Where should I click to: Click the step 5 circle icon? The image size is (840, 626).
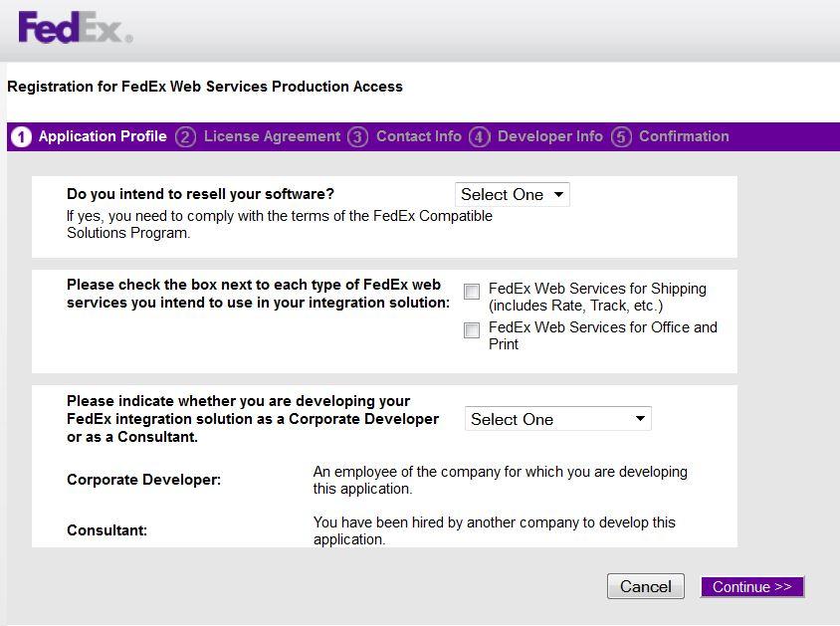coord(621,137)
